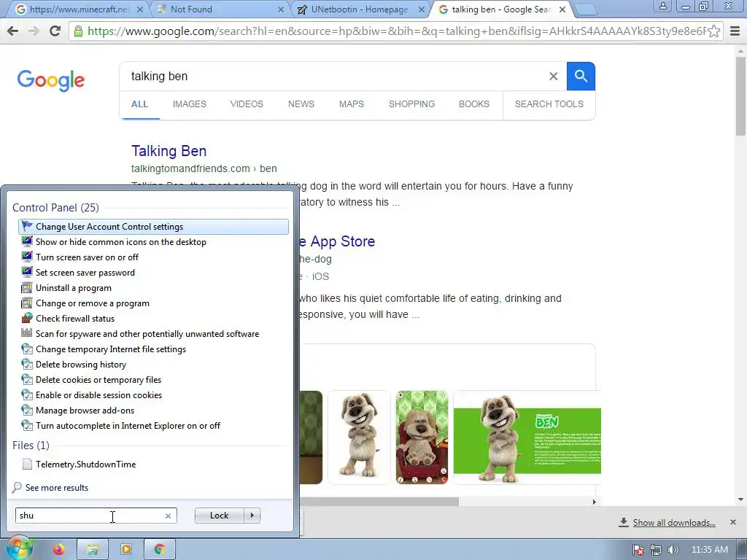Open Manage browser add-ons
This screenshot has height=560, width=747.
[x=153, y=411]
